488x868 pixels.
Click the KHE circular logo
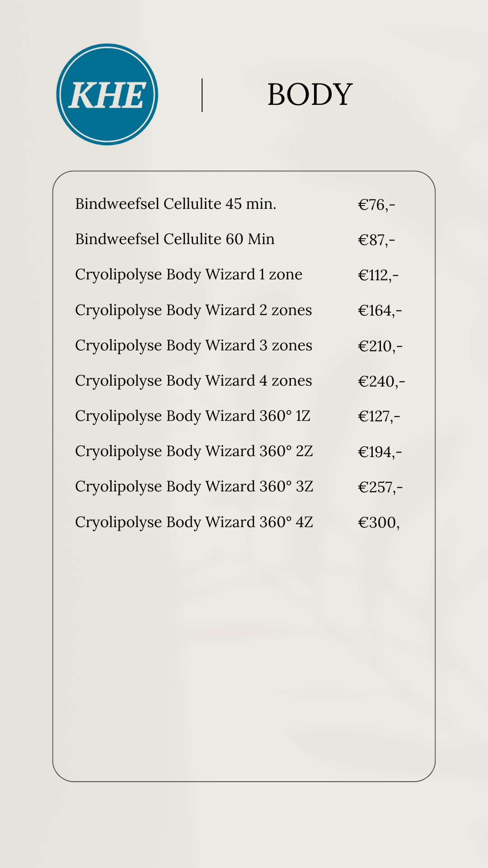click(x=107, y=94)
